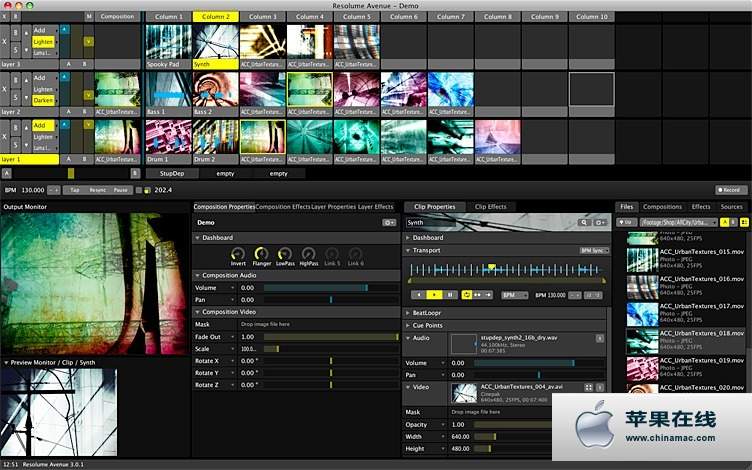Viewport: 752px width, 470px height.
Task: Eject layer 3 clip with X button
Action: tap(4, 42)
